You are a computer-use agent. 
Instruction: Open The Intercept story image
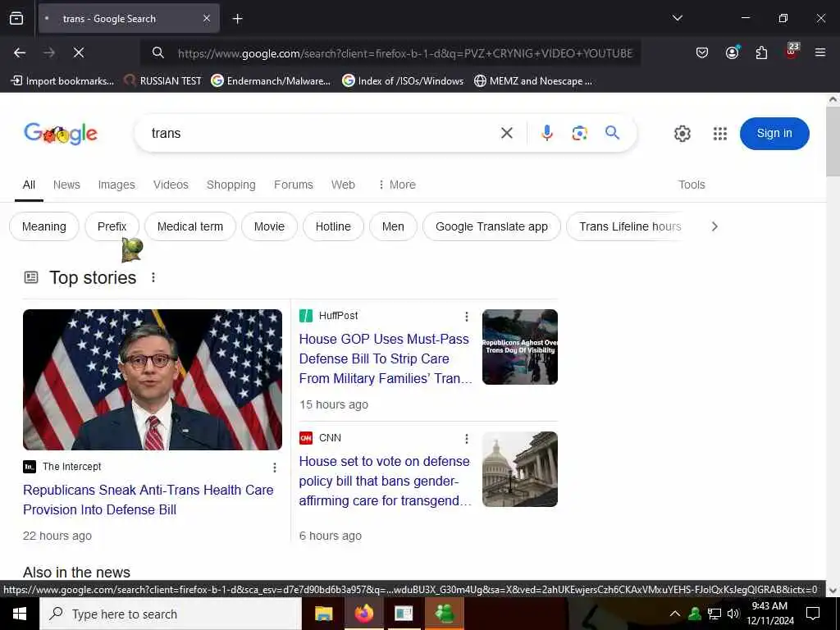(x=153, y=379)
